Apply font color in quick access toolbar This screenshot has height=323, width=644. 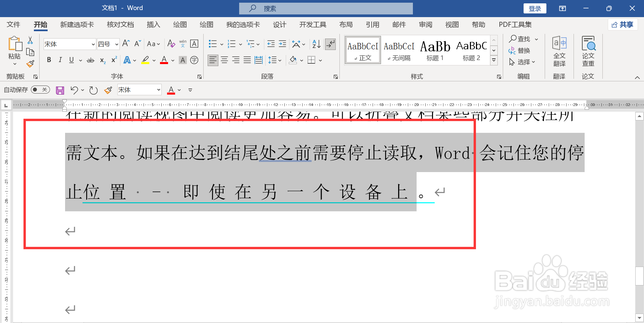[x=171, y=90]
